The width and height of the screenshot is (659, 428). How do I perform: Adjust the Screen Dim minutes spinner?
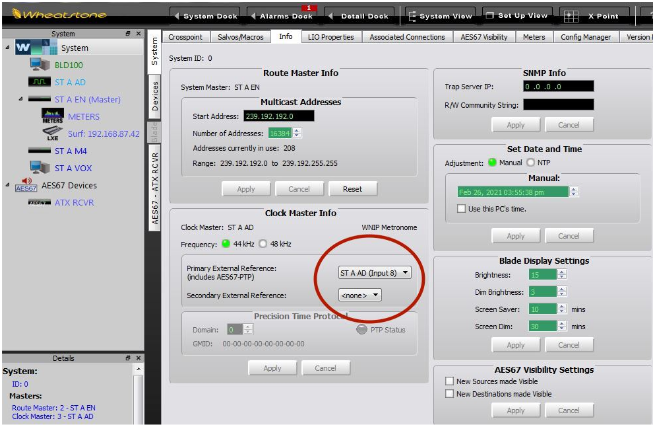coord(562,326)
